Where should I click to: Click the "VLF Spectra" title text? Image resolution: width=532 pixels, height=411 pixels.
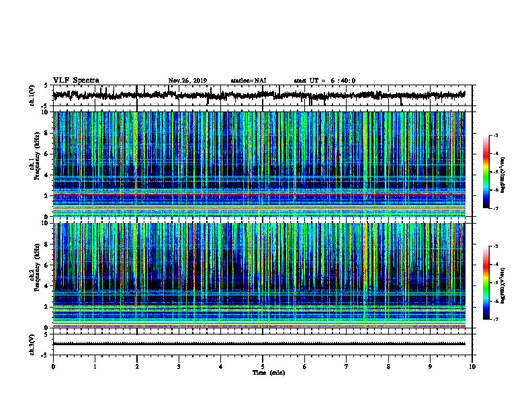76,81
